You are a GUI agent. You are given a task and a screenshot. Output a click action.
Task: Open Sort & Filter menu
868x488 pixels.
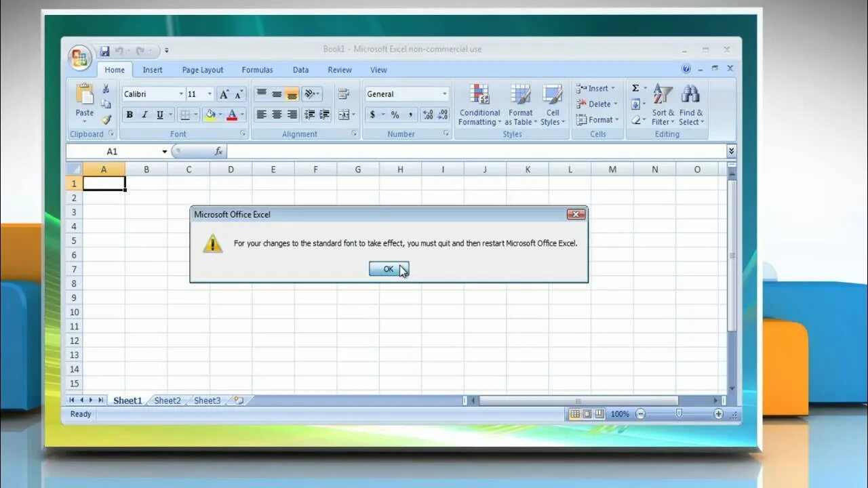pyautogui.click(x=663, y=104)
